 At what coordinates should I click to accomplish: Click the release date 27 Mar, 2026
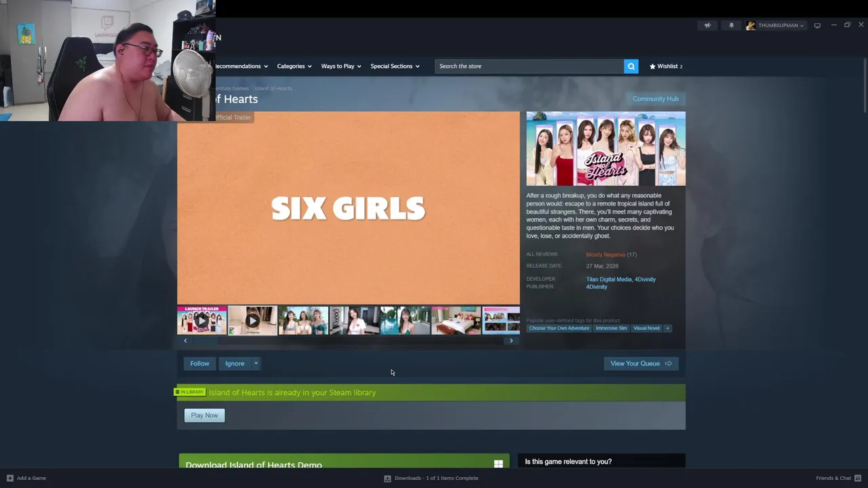click(x=602, y=266)
